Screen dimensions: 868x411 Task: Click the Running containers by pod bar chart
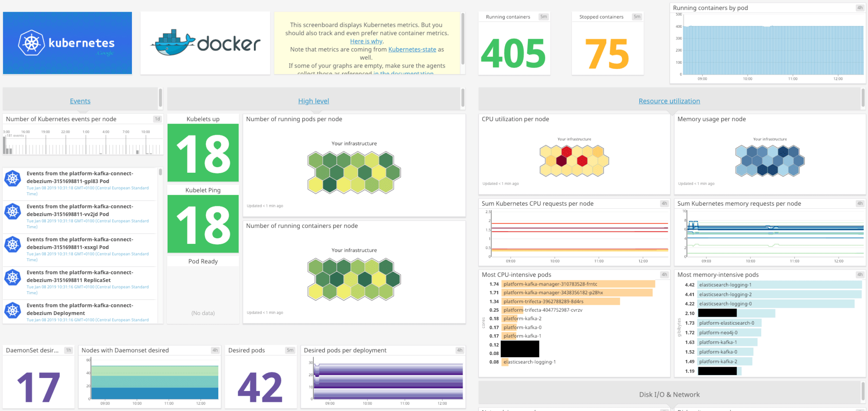click(773, 50)
